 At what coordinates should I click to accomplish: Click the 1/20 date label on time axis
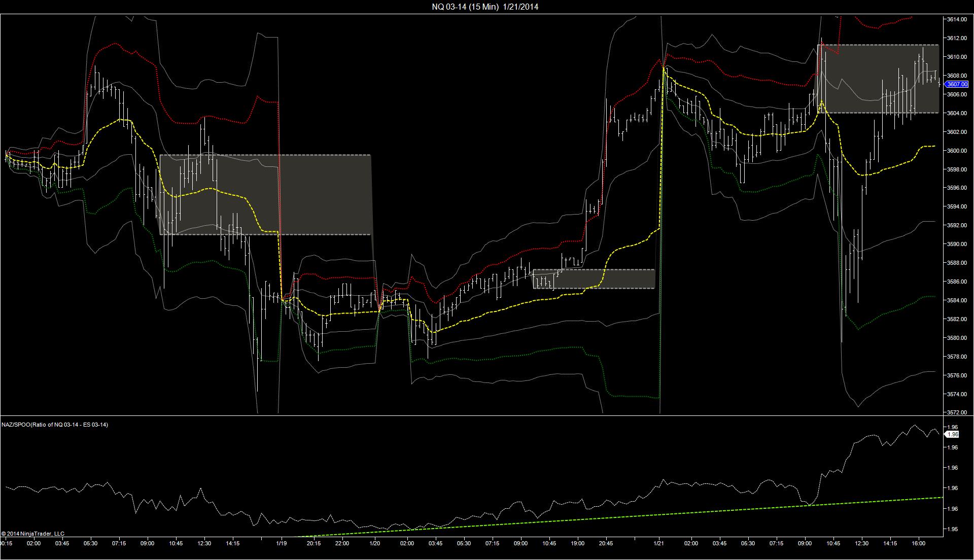click(375, 543)
